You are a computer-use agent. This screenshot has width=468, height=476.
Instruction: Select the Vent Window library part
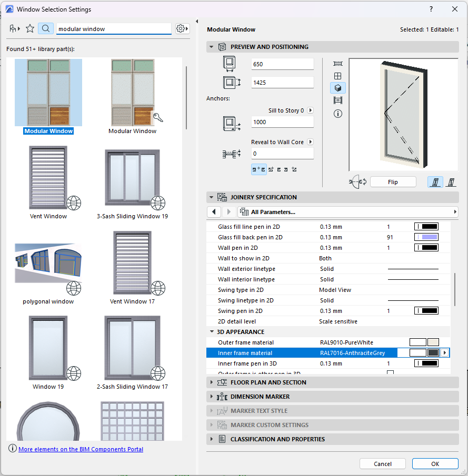point(48,178)
